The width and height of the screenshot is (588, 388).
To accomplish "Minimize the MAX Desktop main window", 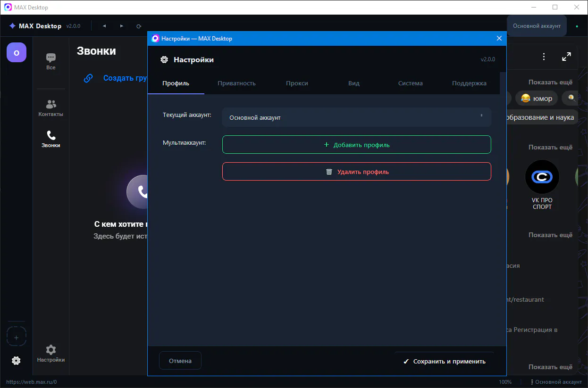I will tap(533, 7).
